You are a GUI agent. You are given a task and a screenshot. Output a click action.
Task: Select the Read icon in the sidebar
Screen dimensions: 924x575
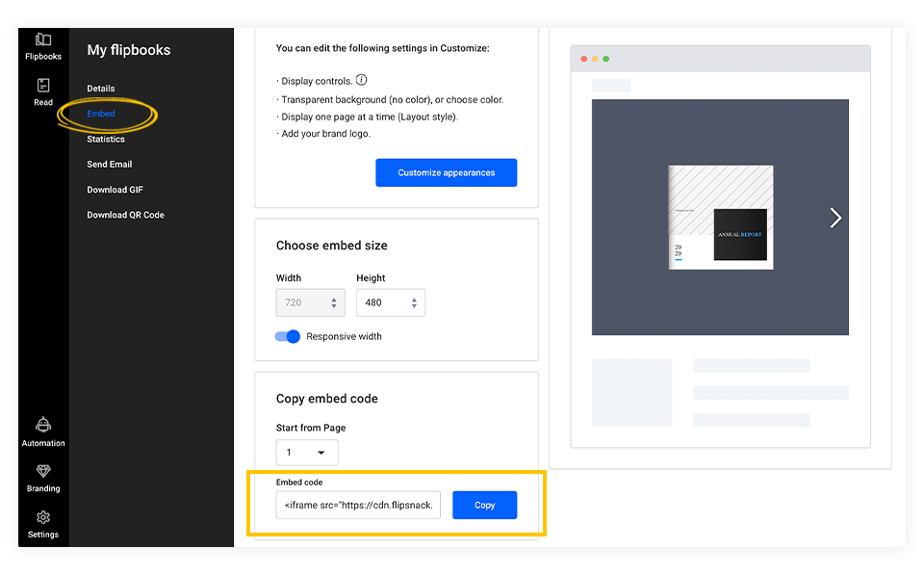click(x=43, y=92)
